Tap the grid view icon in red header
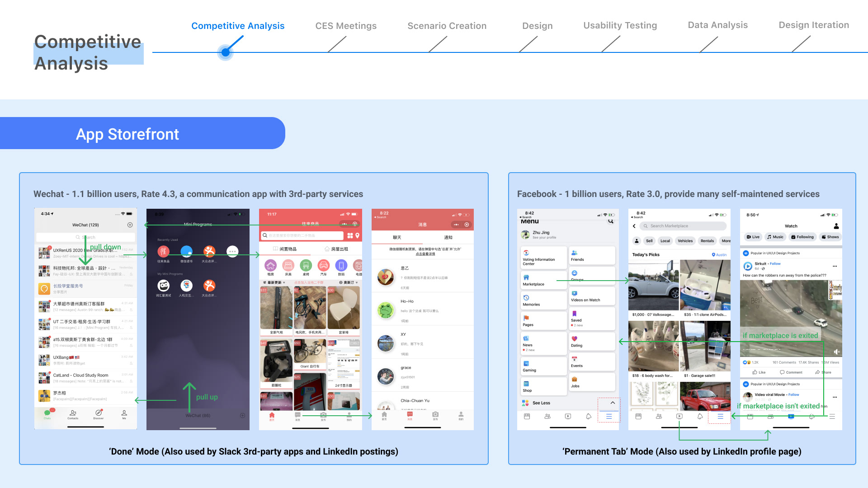The height and width of the screenshot is (488, 868). tap(350, 235)
